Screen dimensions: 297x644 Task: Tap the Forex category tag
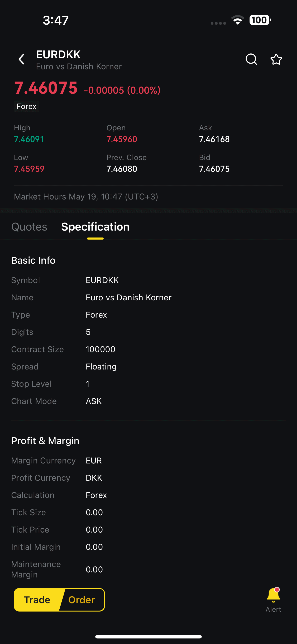(x=26, y=106)
